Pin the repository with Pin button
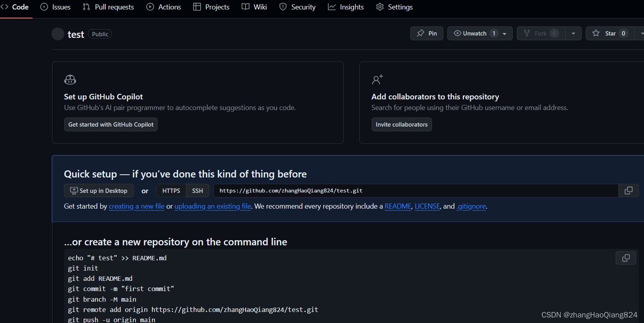 tap(427, 34)
